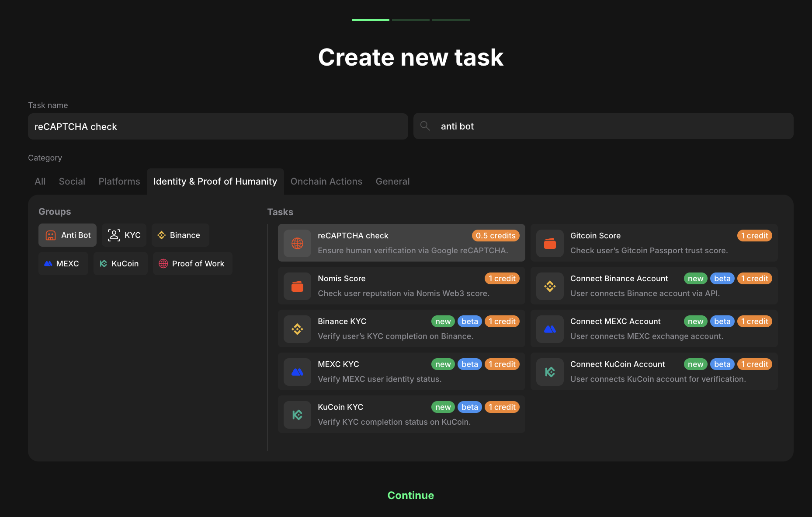Open the Onchain Actions tab
The width and height of the screenshot is (812, 517).
click(326, 182)
